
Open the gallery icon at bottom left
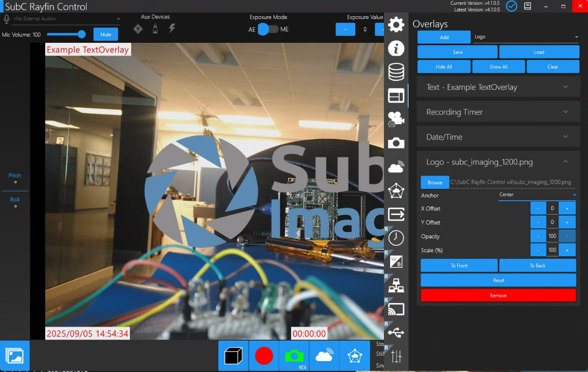pyautogui.click(x=15, y=356)
